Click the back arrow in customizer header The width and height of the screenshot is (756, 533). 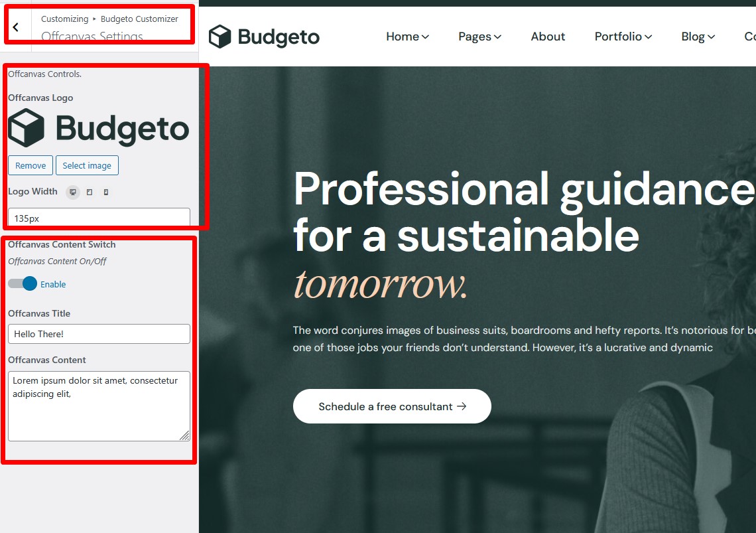click(x=16, y=27)
